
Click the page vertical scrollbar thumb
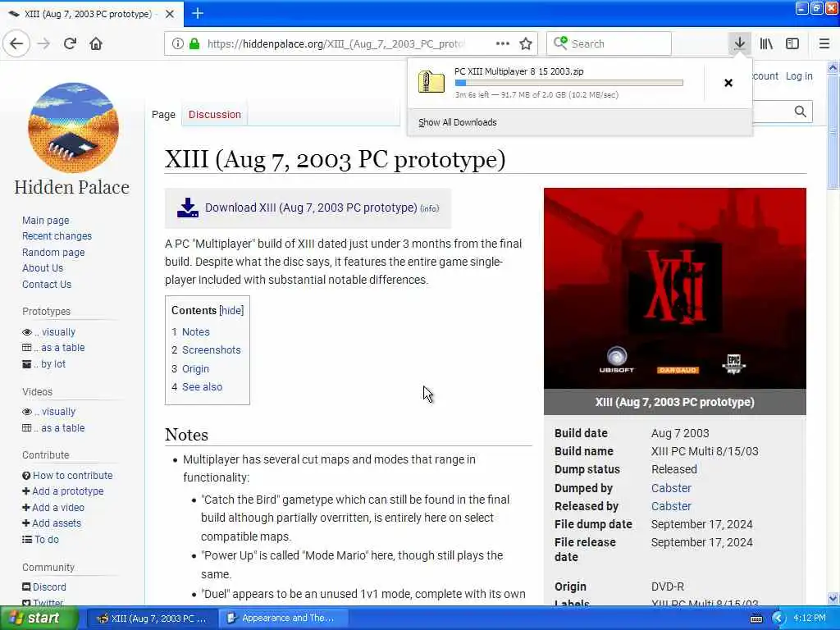(x=833, y=131)
